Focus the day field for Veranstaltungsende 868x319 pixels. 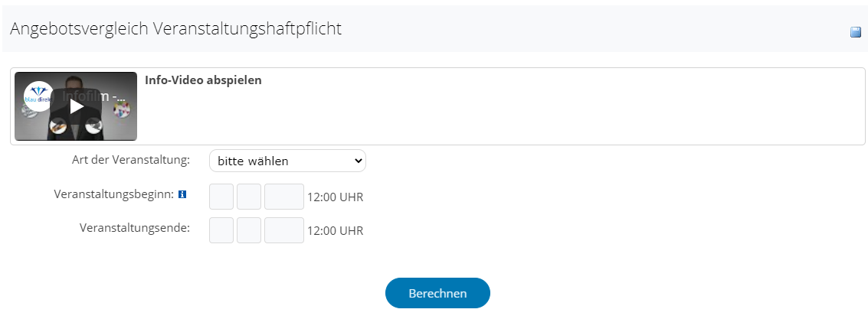(x=221, y=229)
